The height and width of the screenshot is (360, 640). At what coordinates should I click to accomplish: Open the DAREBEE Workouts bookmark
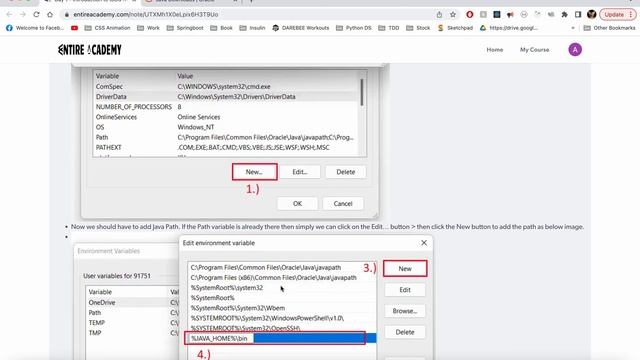click(300, 28)
